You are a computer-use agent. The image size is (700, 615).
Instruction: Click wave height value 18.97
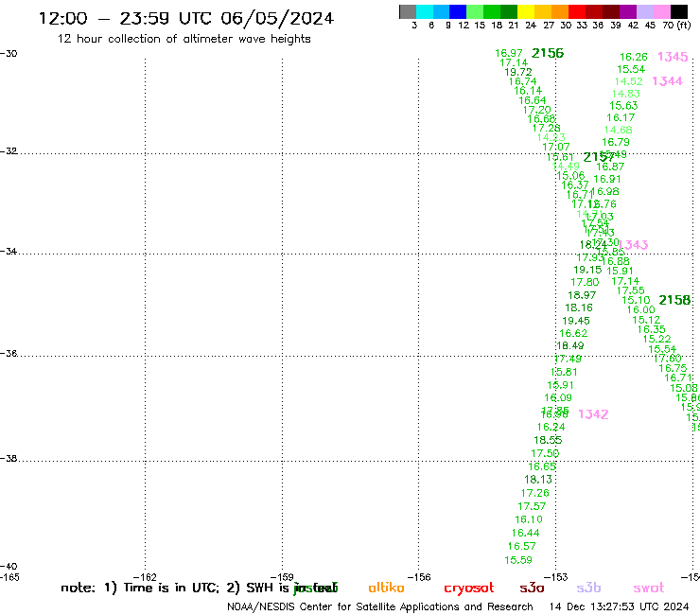click(x=582, y=295)
